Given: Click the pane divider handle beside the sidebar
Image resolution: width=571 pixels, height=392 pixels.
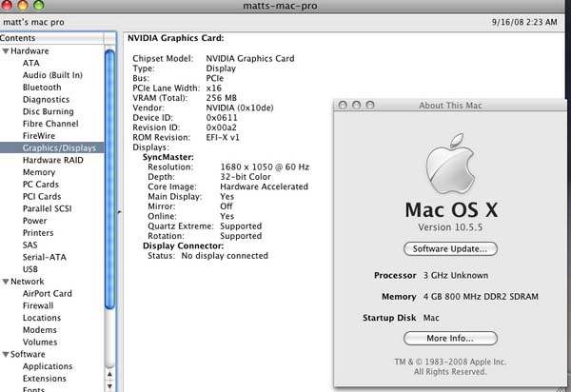Looking at the screenshot, I should pyautogui.click(x=118, y=212).
